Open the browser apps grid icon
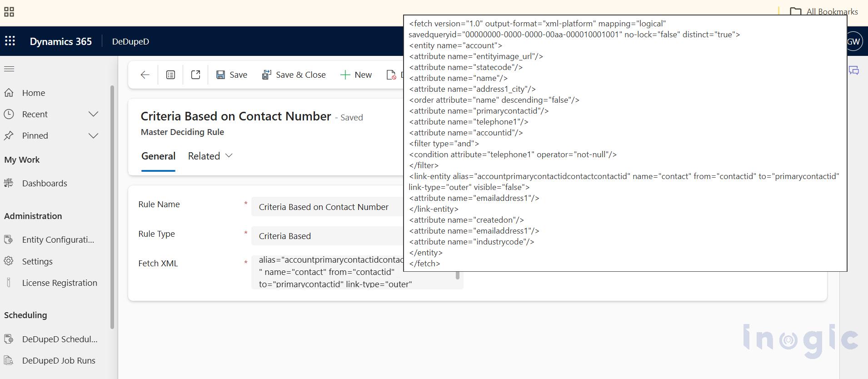Image resolution: width=868 pixels, height=379 pixels. [9, 12]
